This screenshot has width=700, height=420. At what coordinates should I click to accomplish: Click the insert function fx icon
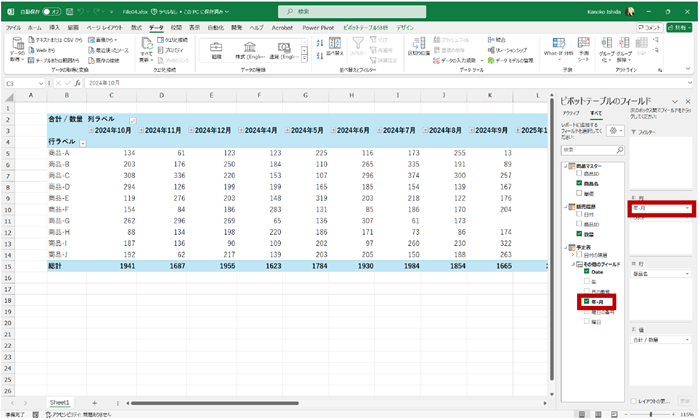click(x=79, y=83)
